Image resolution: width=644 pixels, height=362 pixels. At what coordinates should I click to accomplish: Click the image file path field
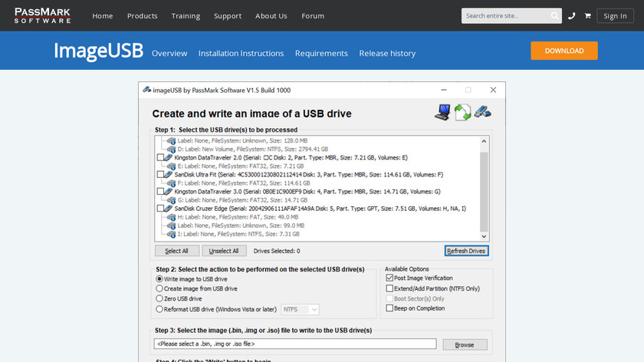coord(295,344)
